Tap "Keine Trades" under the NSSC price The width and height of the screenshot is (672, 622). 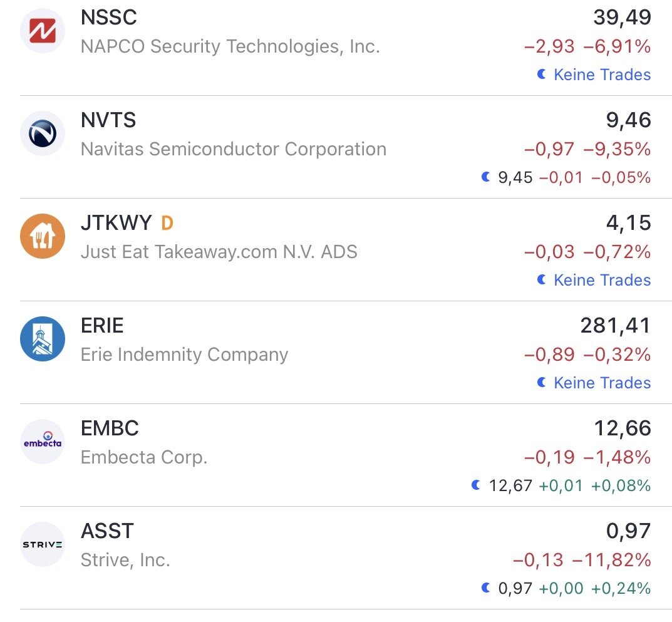602,75
